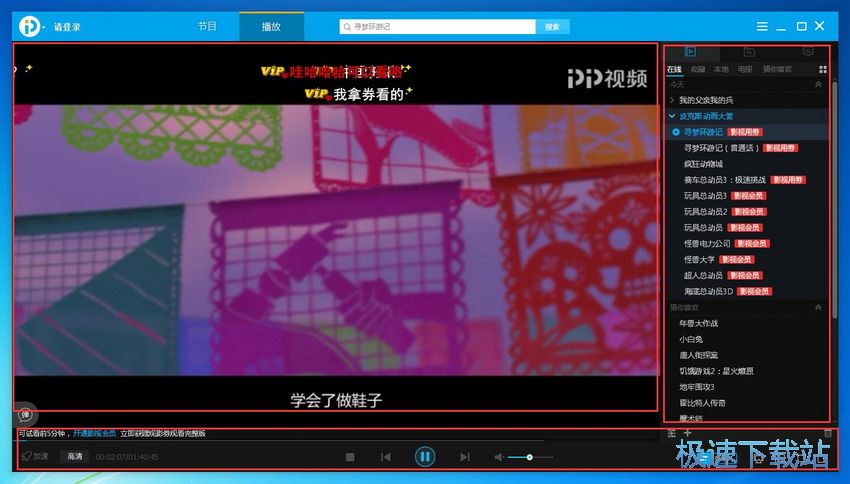Play 寻梦环游记(普通话) from the list
850x484 pixels.
click(722, 148)
